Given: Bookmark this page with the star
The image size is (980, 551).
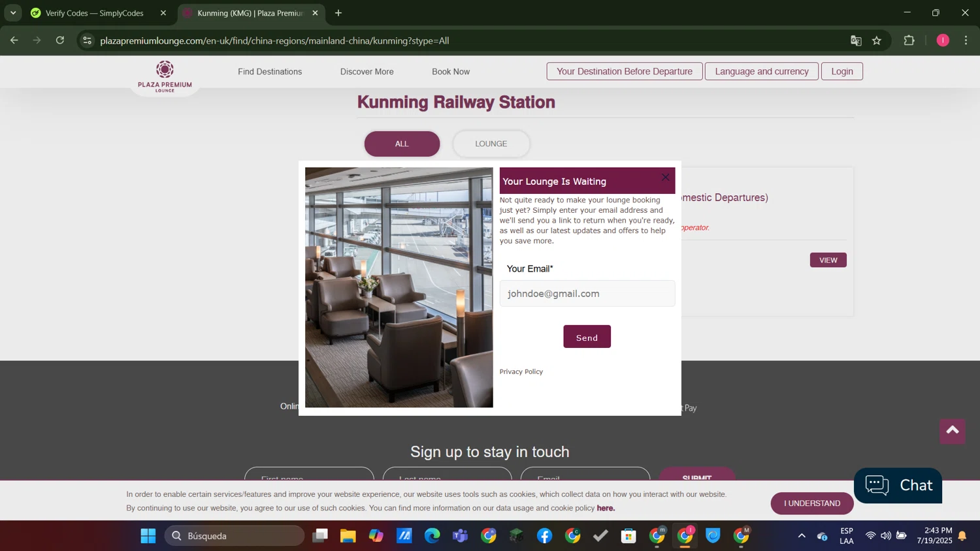Looking at the screenshot, I should point(877,40).
